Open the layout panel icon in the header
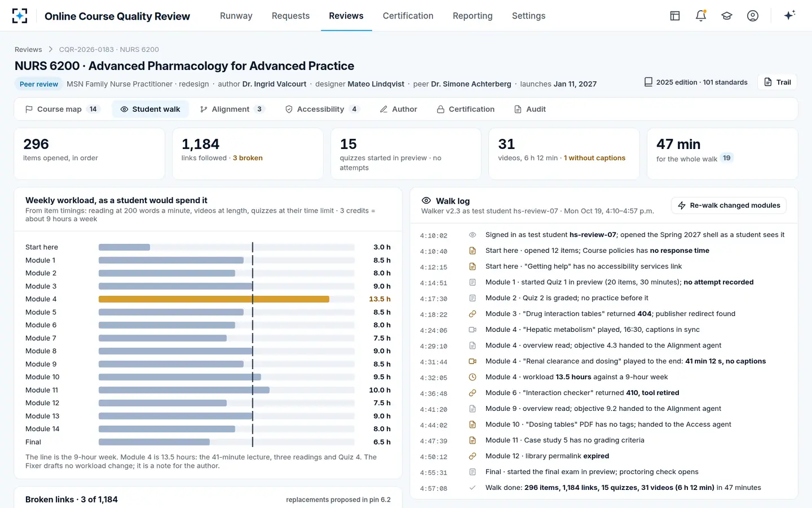Screen dimensions: 812x508 pyautogui.click(x=675, y=16)
